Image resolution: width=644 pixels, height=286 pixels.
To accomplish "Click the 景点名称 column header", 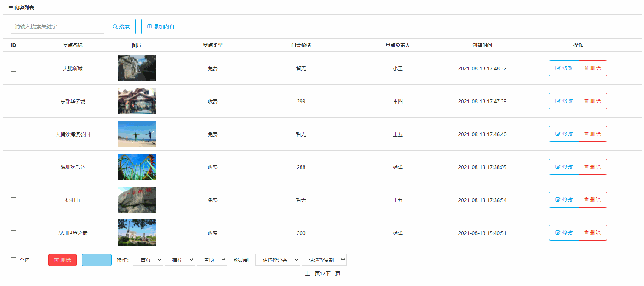I will pyautogui.click(x=73, y=45).
